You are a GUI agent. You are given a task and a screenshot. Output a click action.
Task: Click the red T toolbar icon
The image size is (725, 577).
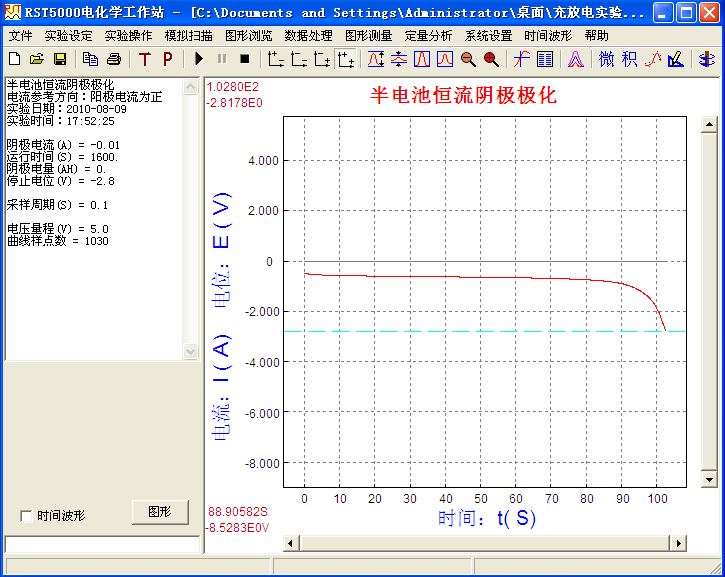[145, 59]
